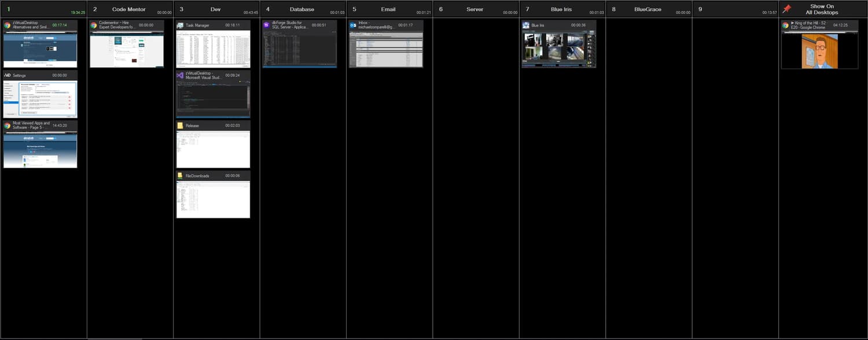Click the Release folder icon
Viewport: 868px width, 340px height.
(x=180, y=125)
